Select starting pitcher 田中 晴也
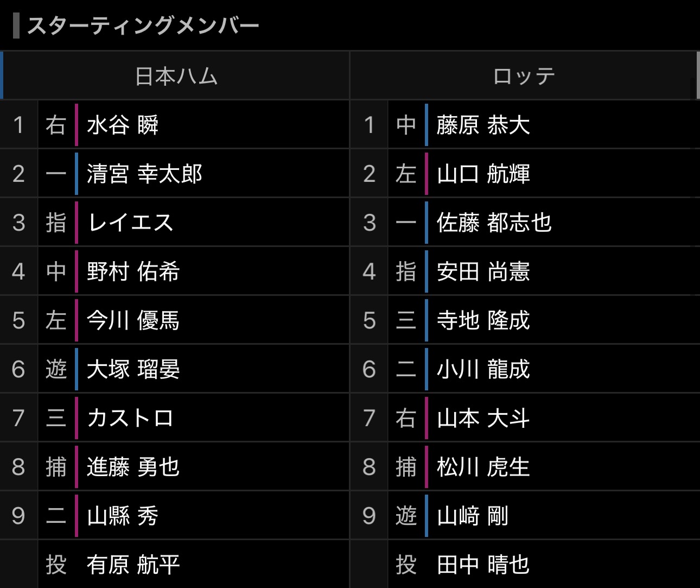The height and width of the screenshot is (588, 700). click(483, 565)
